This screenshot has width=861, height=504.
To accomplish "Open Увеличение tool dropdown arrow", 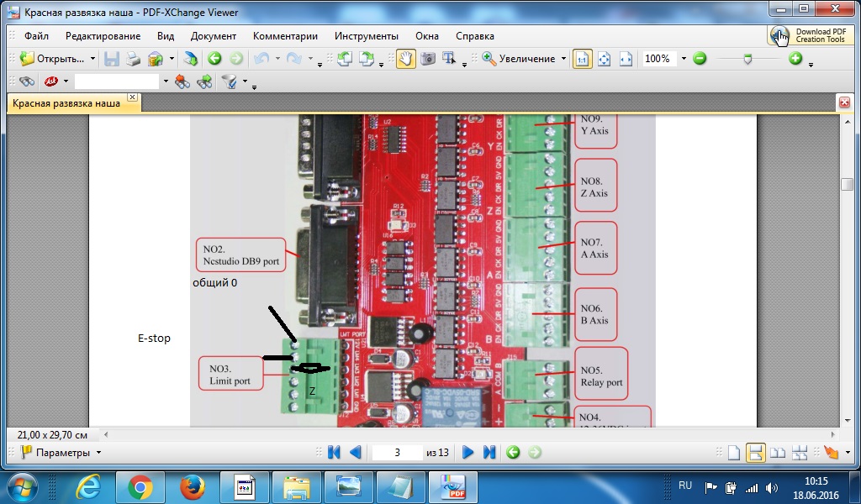I will (564, 59).
